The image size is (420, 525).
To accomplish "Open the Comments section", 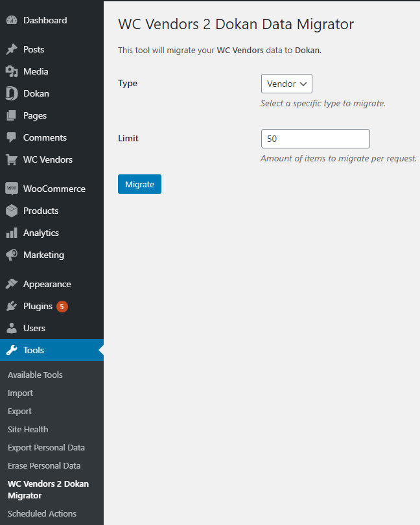I will [45, 137].
